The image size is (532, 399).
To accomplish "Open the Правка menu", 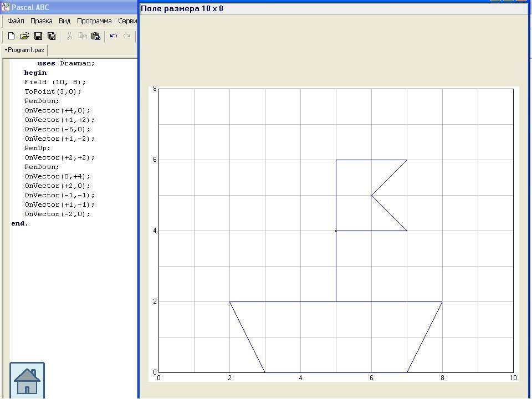I will pyautogui.click(x=42, y=21).
